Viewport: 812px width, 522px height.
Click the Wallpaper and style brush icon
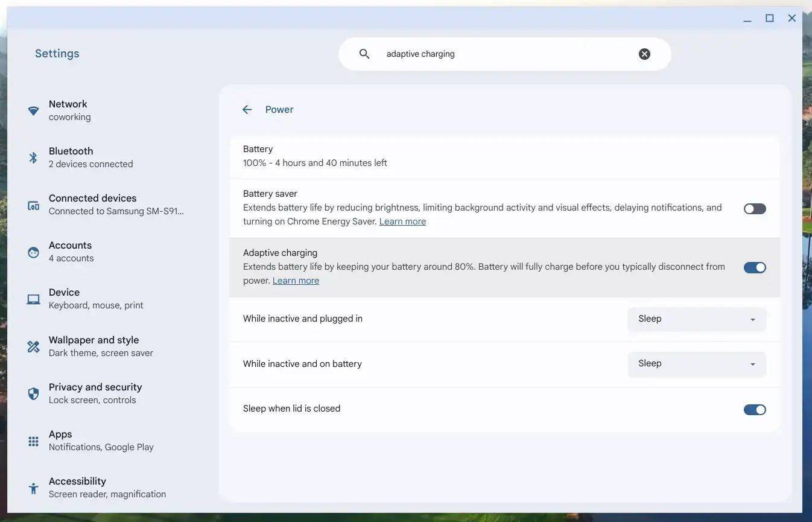click(34, 346)
